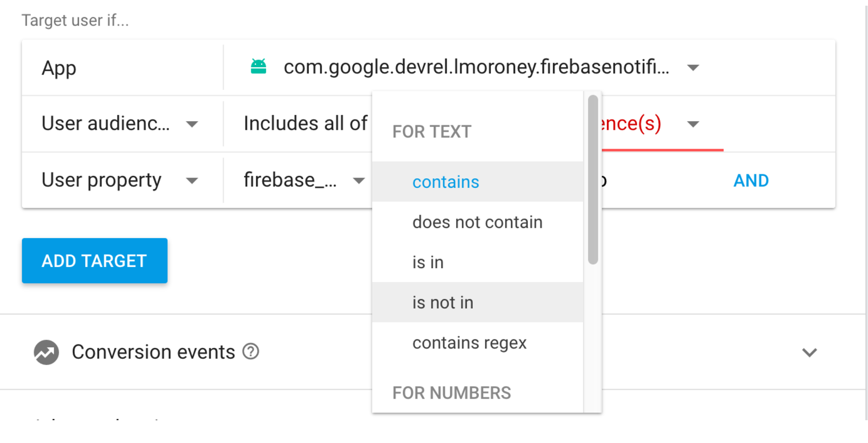Click the 'Includes all of' condition text

coord(305,124)
